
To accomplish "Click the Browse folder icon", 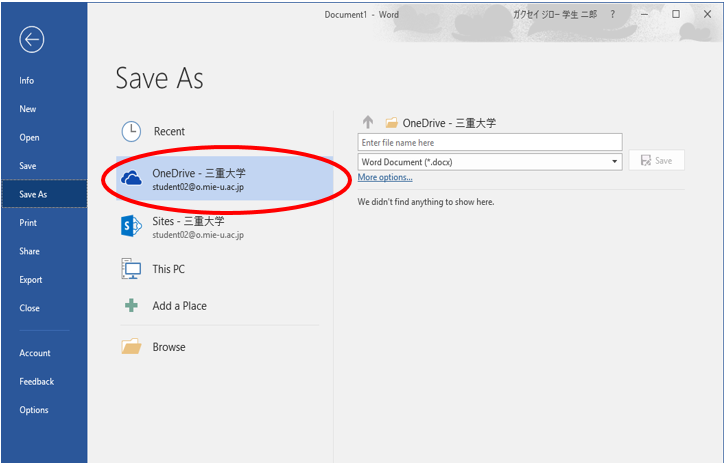I will tap(131, 346).
